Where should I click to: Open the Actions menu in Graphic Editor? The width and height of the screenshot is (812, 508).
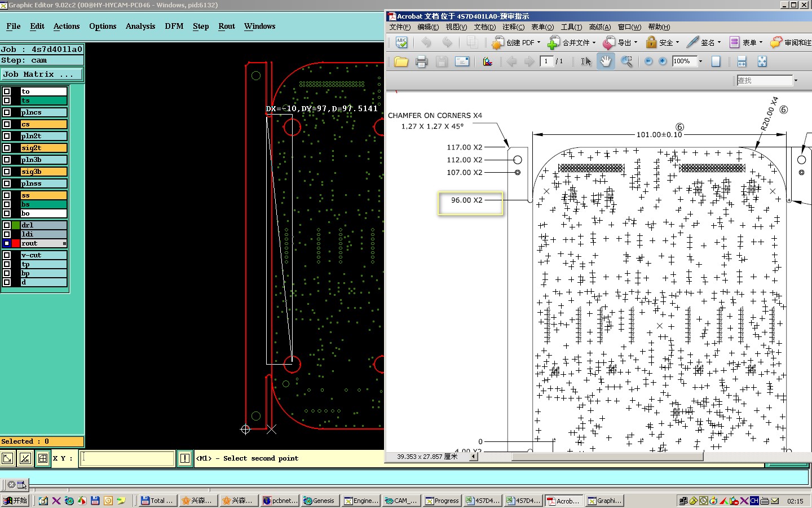67,26
